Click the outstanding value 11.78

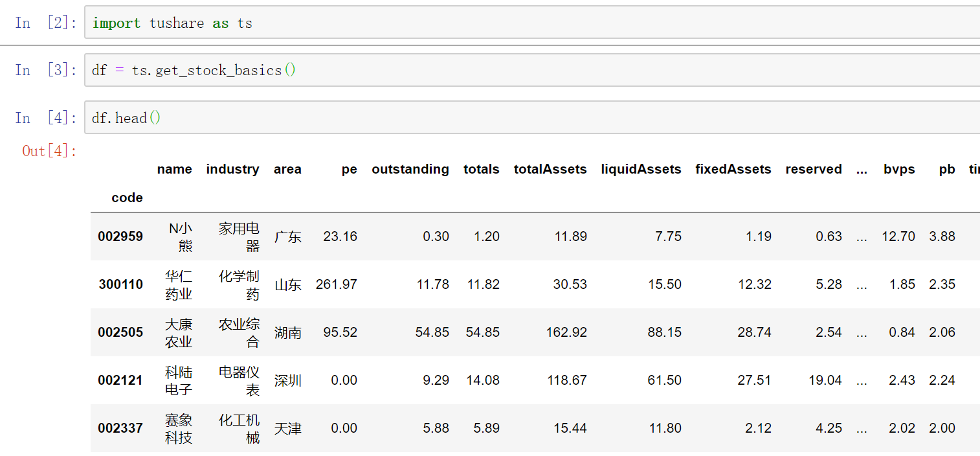[x=432, y=284]
